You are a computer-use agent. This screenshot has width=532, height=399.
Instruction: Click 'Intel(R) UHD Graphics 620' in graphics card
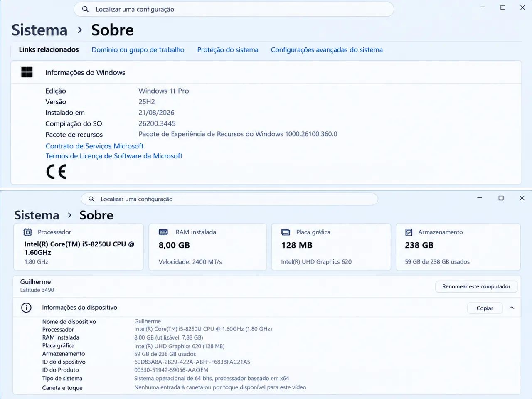click(316, 262)
